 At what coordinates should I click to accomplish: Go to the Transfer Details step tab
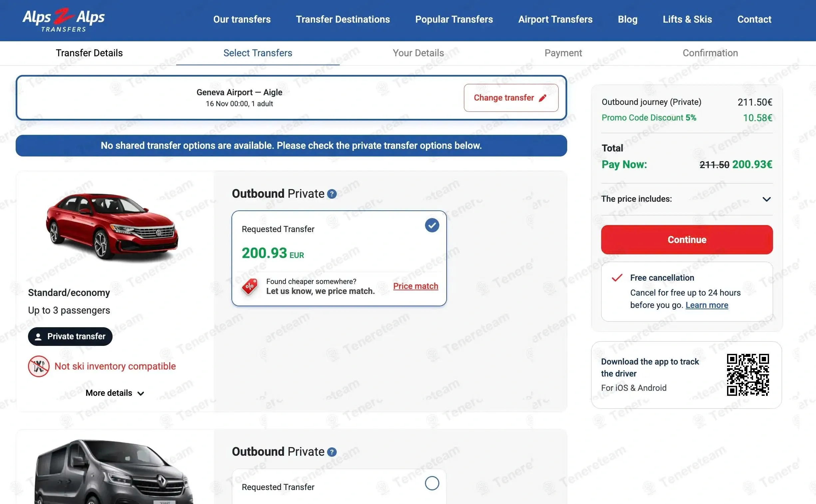pos(89,53)
